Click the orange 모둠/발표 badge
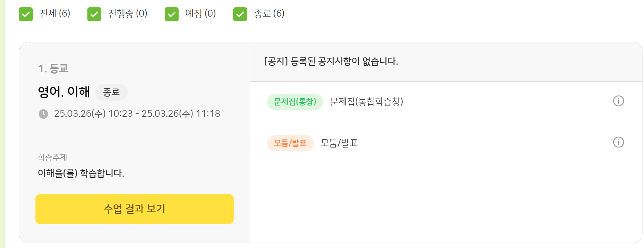Screen dimensions: 644x248 pos(290,143)
